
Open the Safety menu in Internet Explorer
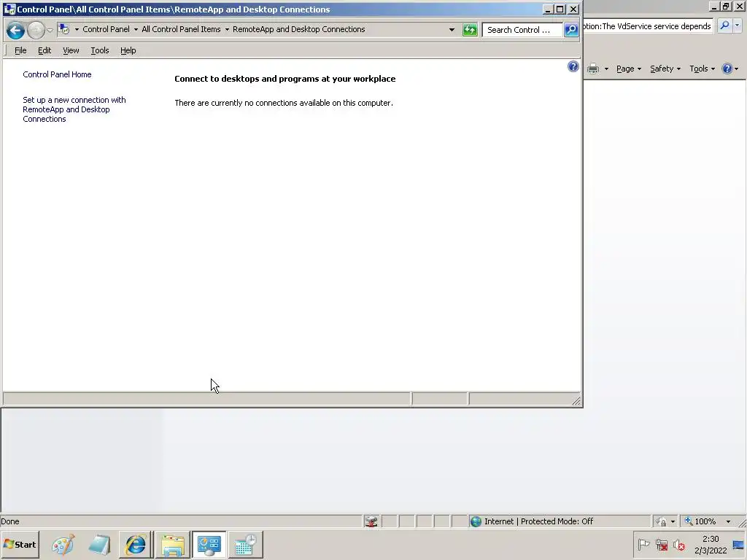(665, 69)
